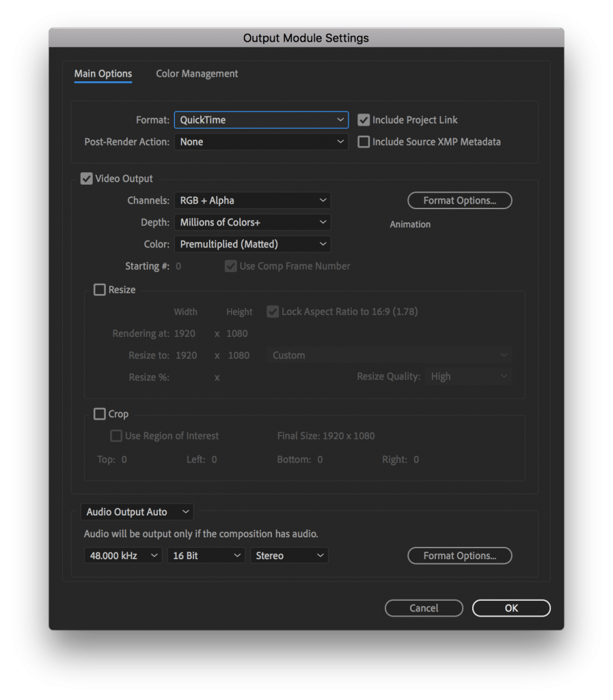Confirm settings with the OK button
Image resolution: width=613 pixels, height=700 pixels.
(x=510, y=608)
